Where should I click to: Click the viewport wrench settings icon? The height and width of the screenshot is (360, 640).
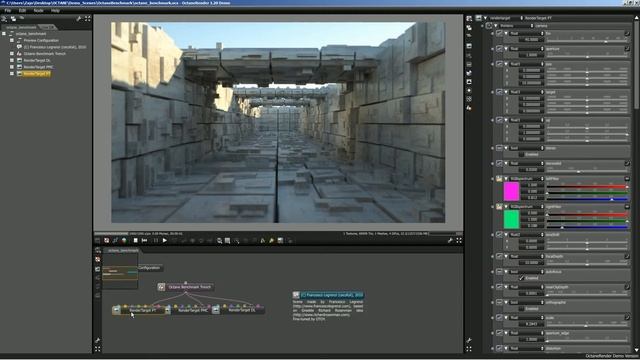point(450,241)
